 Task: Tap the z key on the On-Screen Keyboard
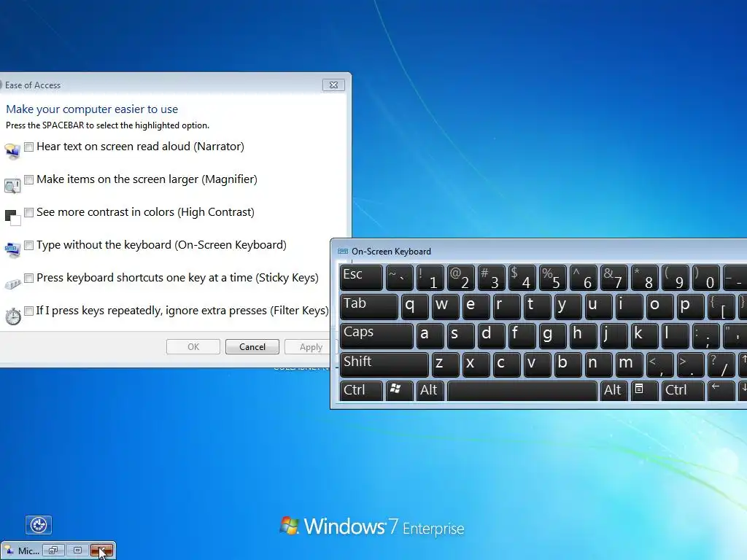(x=445, y=365)
